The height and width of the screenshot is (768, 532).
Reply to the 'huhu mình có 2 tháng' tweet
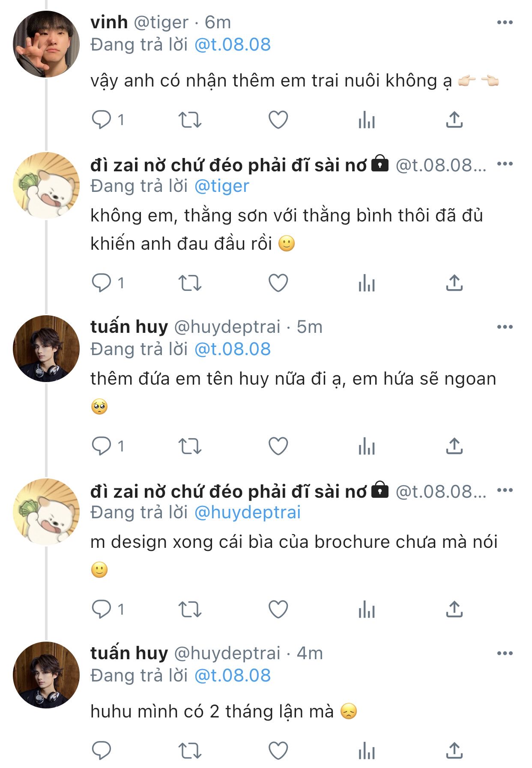(102, 751)
